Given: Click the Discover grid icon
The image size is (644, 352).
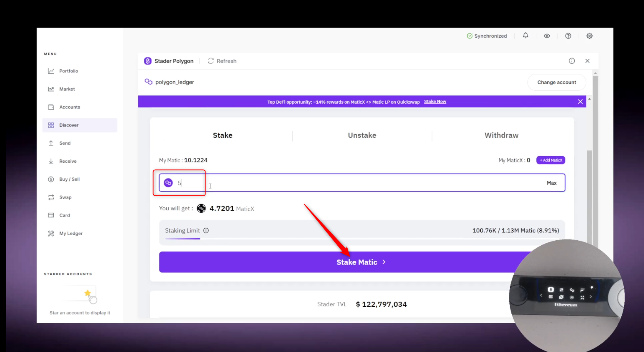Looking at the screenshot, I should 51,125.
